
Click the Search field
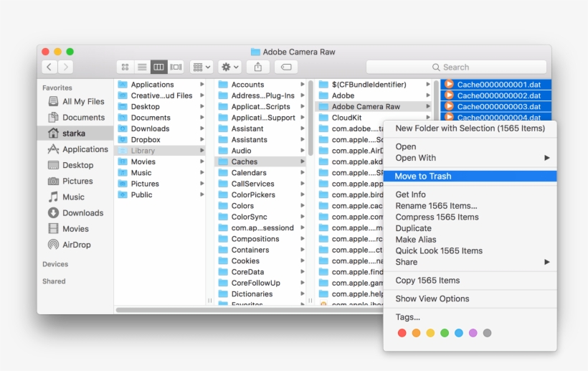pos(456,67)
